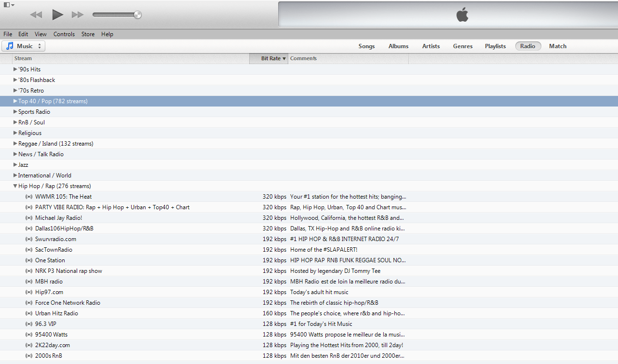Open the Store menu
This screenshot has width=618, height=364.
(88, 34)
